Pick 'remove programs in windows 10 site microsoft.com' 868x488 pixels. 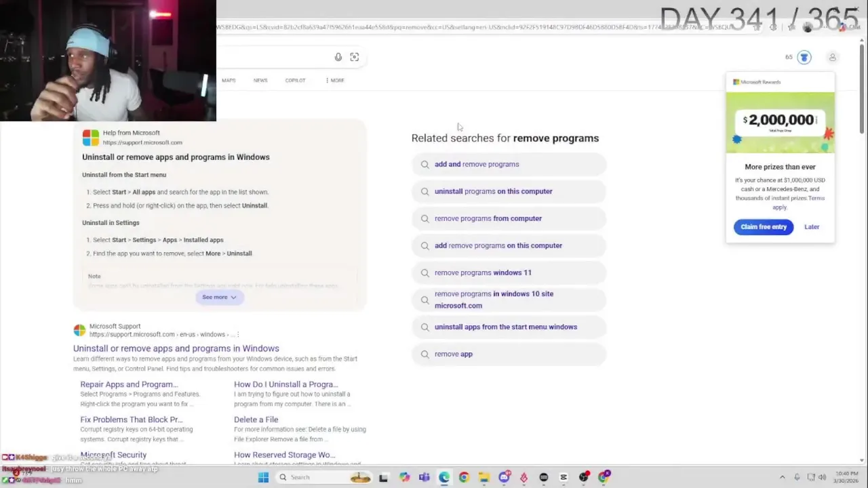509,300
